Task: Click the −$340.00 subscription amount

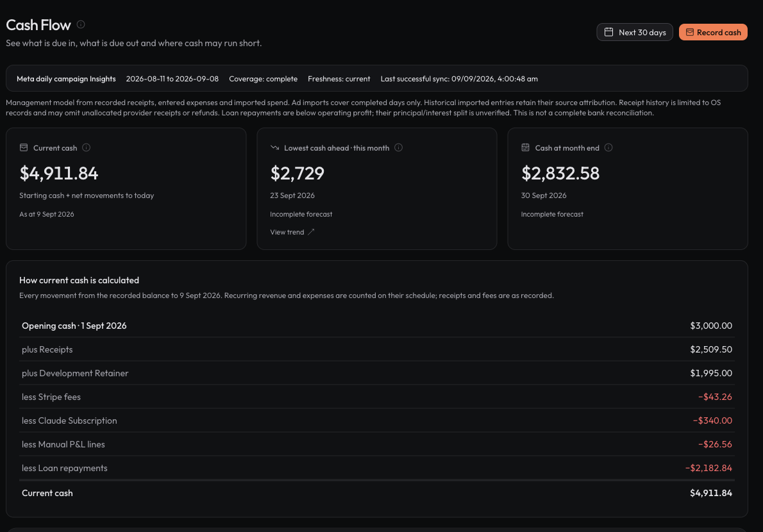Action: click(712, 420)
